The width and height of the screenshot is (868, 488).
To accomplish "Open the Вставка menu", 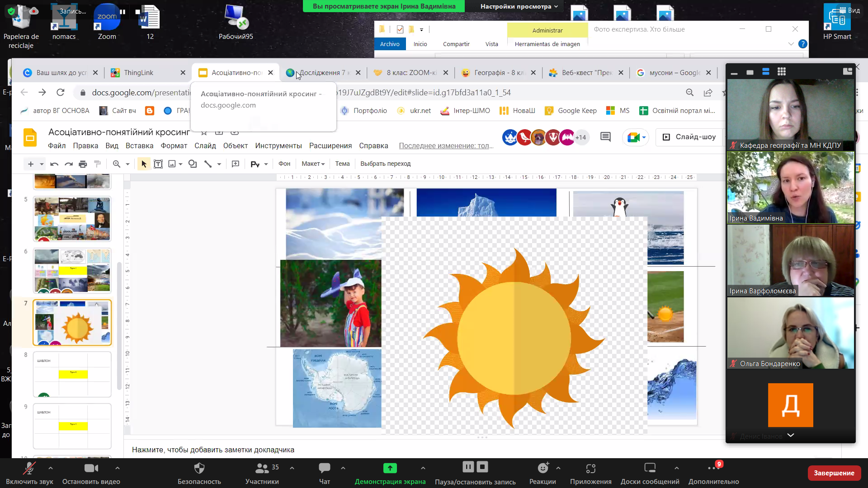I will pyautogui.click(x=139, y=145).
